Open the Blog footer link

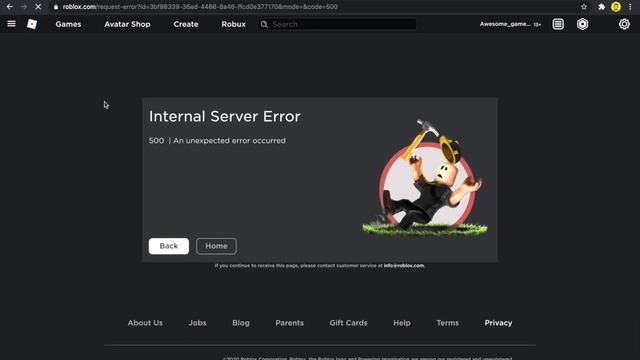pyautogui.click(x=241, y=323)
